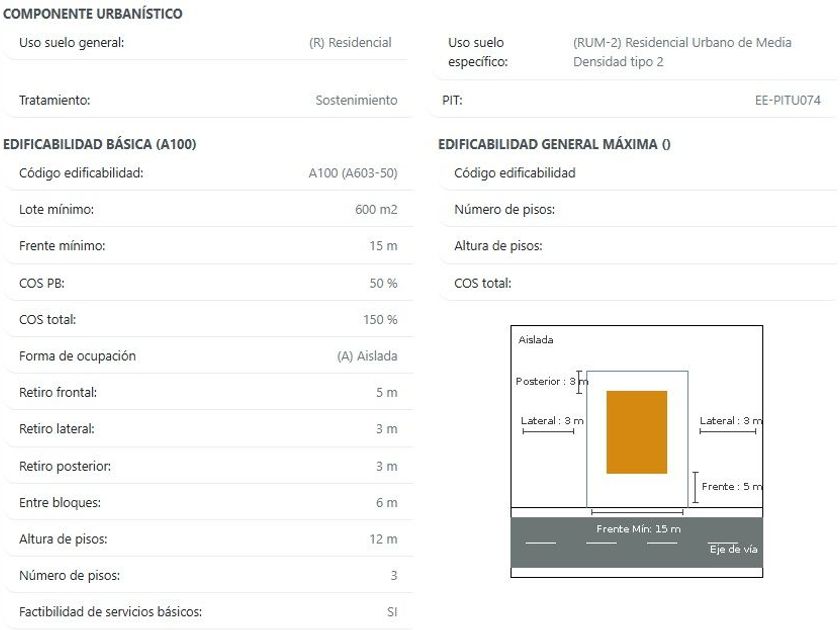Select the Uso suelo general row

click(x=208, y=43)
